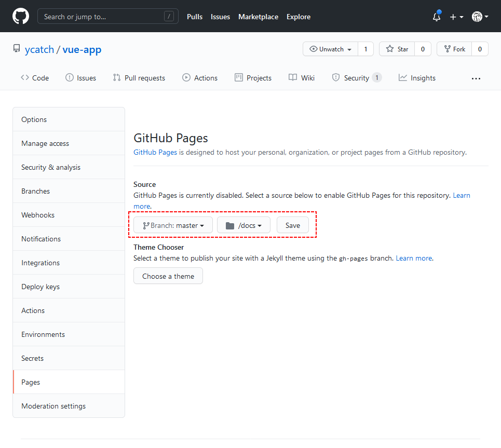Save the Pages source settings
The width and height of the screenshot is (501, 448).
pos(293,225)
